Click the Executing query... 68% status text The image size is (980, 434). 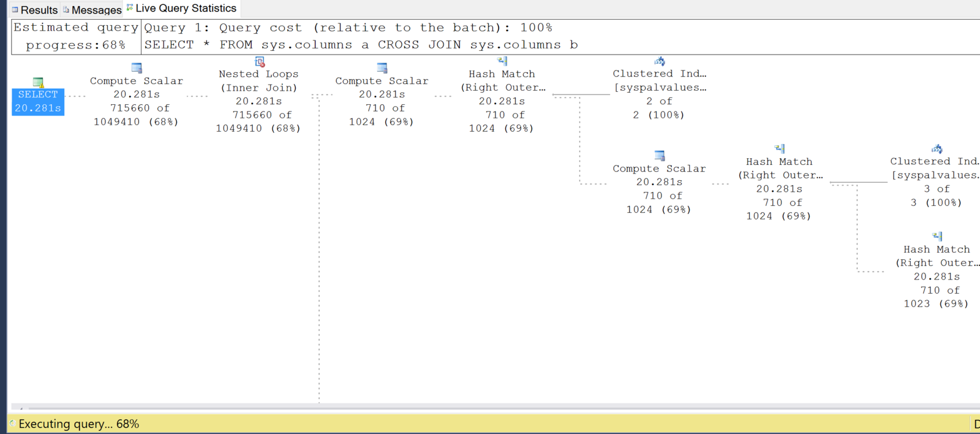[x=79, y=424]
